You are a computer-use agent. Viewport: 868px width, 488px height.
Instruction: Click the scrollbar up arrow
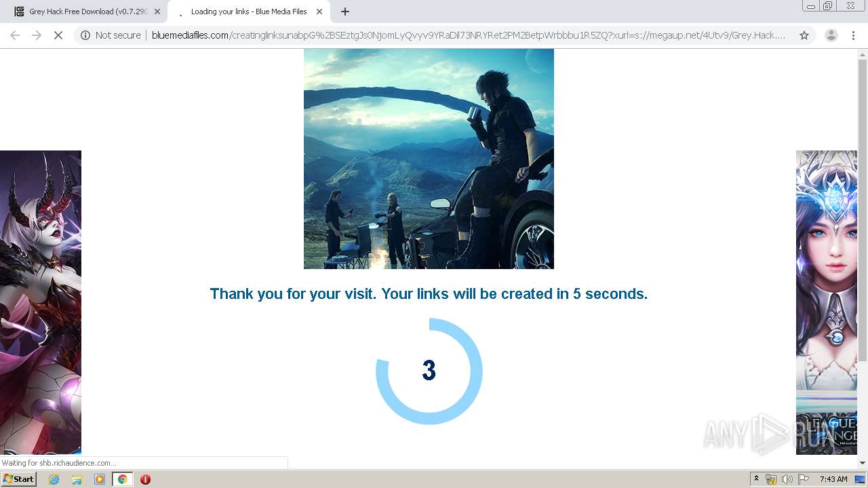(863, 54)
